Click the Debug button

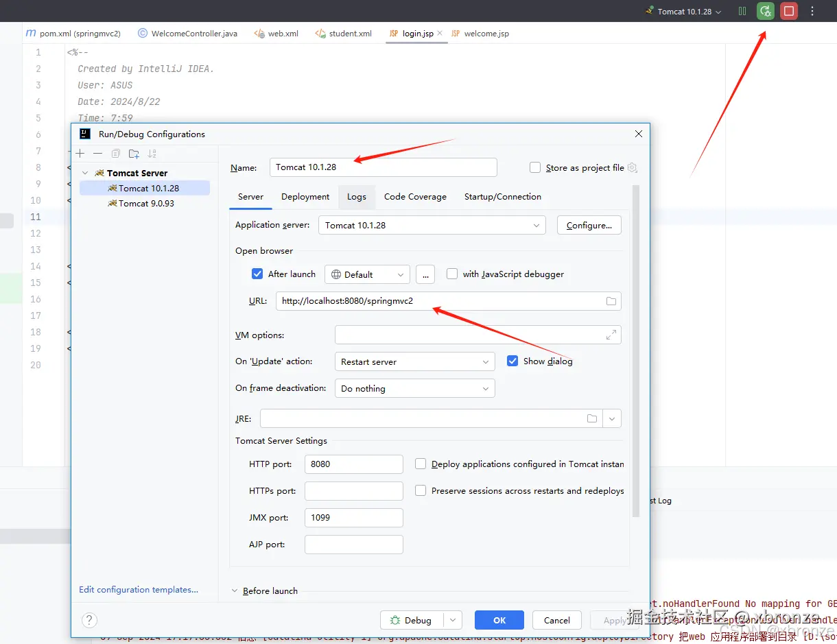[412, 620]
